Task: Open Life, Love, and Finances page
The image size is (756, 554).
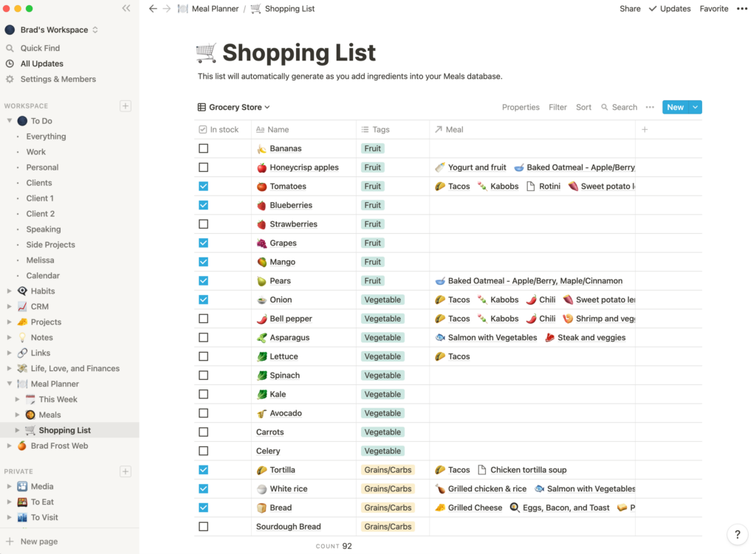Action: pos(75,369)
